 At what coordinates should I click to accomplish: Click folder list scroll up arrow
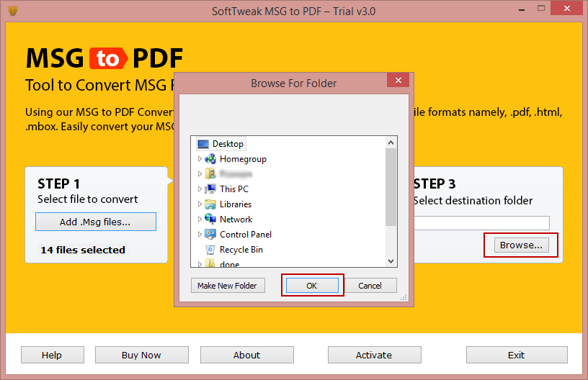tap(391, 142)
